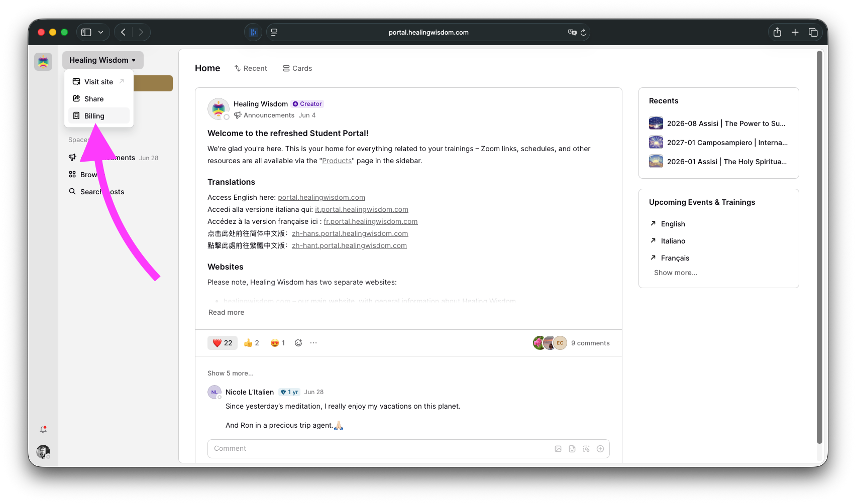The image size is (856, 504).
Task: Open the Announcements link under post author
Action: click(264, 115)
